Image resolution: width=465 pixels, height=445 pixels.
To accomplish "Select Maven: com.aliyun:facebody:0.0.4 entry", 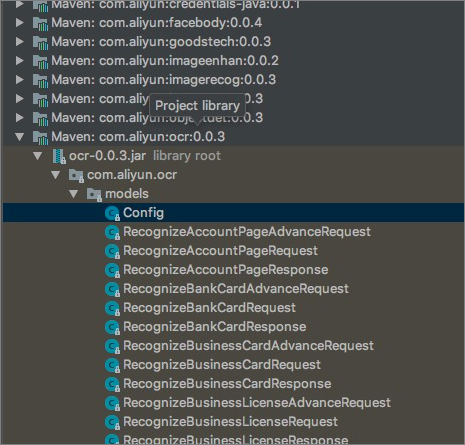I will pyautogui.click(x=157, y=23).
